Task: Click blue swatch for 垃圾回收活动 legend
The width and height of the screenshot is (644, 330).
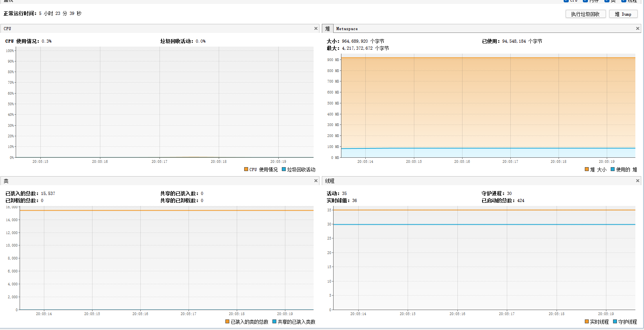Action: pos(284,169)
